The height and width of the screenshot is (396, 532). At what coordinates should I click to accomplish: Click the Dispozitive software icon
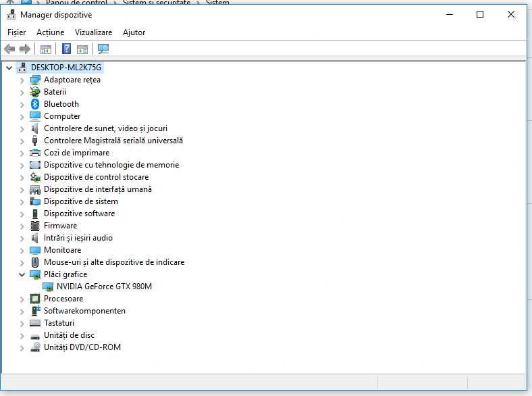[x=35, y=214]
